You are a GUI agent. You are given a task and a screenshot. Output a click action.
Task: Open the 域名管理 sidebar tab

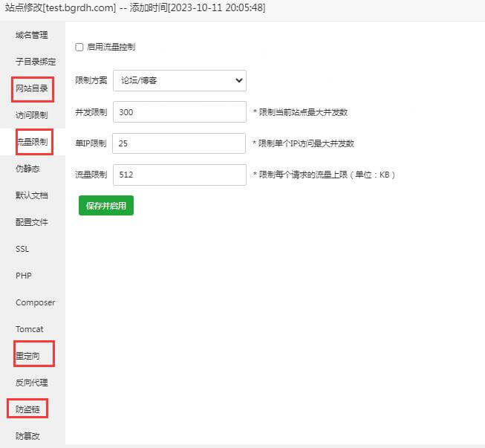click(x=31, y=35)
